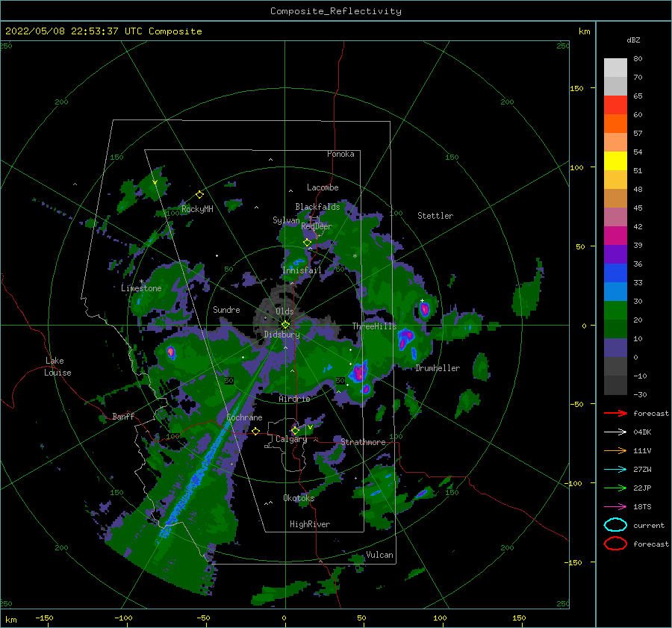The width and height of the screenshot is (672, 628).
Task: Click the Strathmore town label
Action: pos(363,442)
